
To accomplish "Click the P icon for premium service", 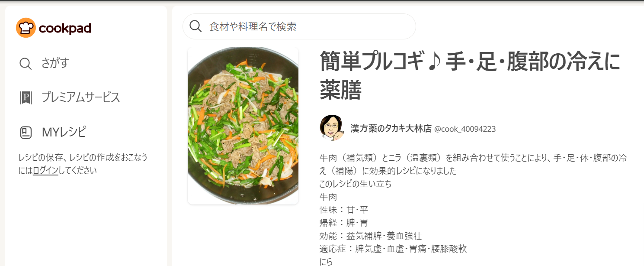I will pos(26,97).
